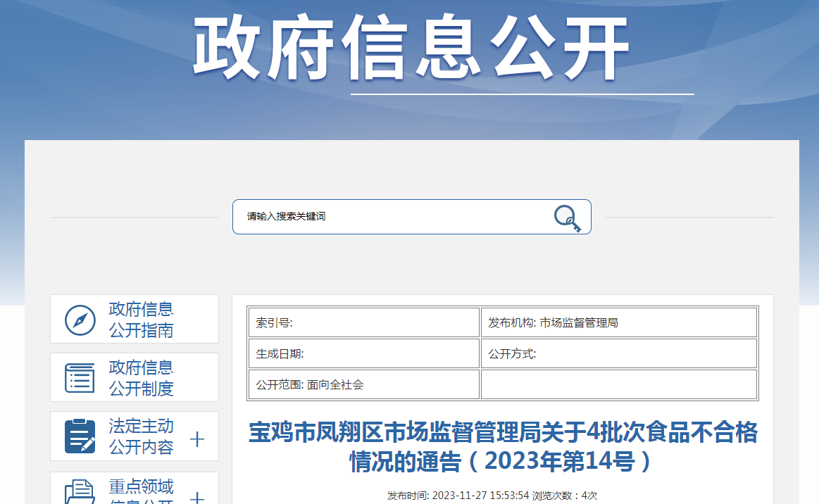This screenshot has width=819, height=504.
Task: Click the 公开方式 table cell
Action: pos(618,354)
